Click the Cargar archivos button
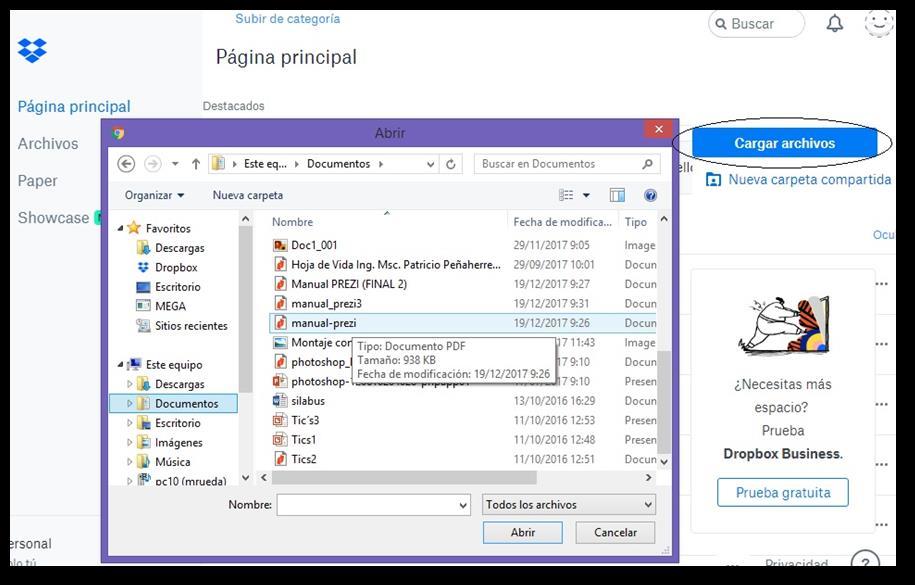This screenshot has width=915, height=585. point(784,143)
